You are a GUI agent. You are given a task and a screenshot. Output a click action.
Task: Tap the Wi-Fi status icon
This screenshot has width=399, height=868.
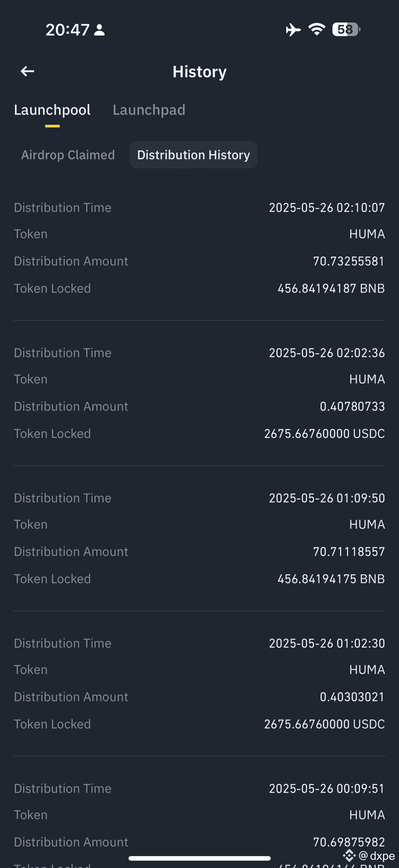pos(317,29)
